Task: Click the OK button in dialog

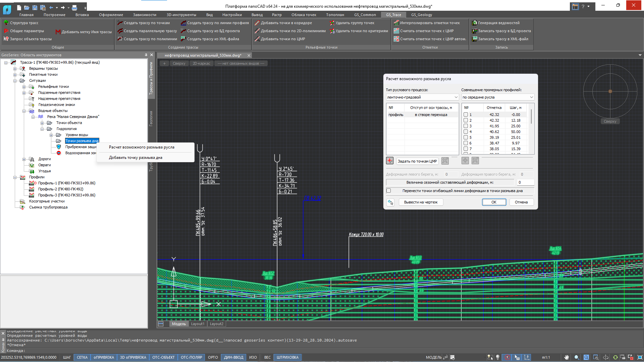Action: pos(494,202)
